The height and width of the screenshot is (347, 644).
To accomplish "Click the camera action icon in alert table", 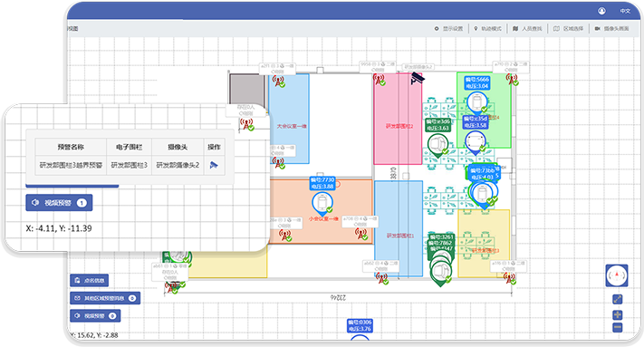I will coord(214,165).
